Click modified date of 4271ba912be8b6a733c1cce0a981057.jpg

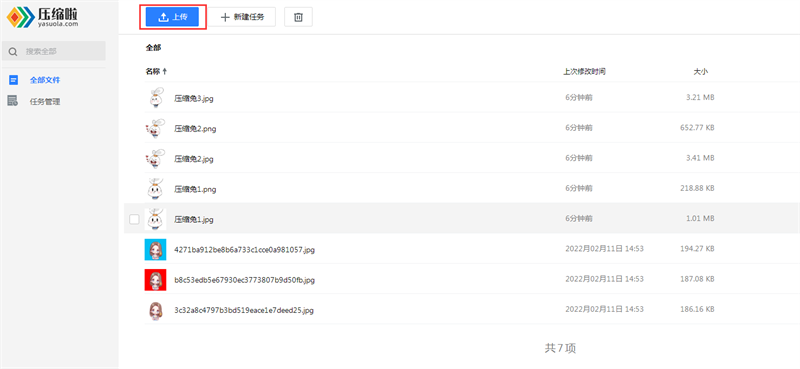pos(604,249)
